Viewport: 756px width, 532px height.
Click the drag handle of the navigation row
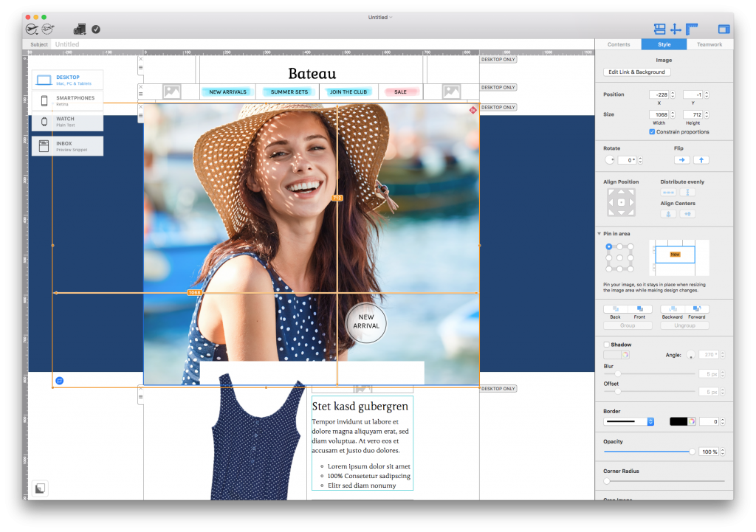[141, 94]
